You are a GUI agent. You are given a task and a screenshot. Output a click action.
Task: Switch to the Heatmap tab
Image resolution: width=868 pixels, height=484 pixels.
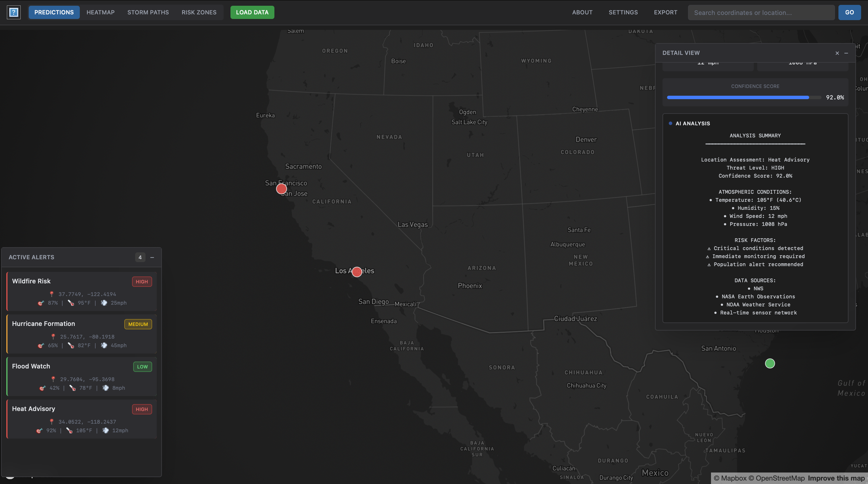(100, 12)
